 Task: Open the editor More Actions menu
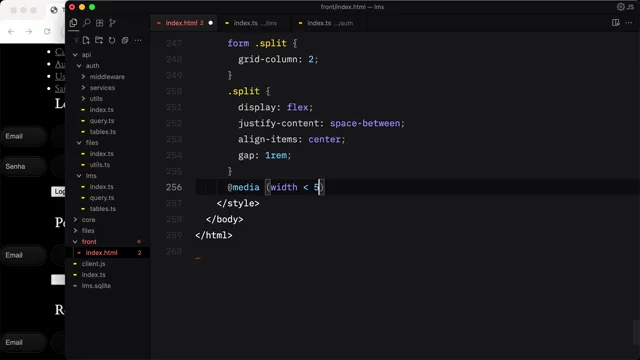629,23
